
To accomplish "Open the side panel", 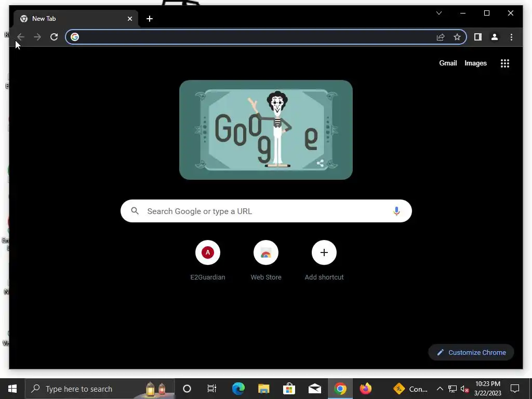I will click(478, 37).
